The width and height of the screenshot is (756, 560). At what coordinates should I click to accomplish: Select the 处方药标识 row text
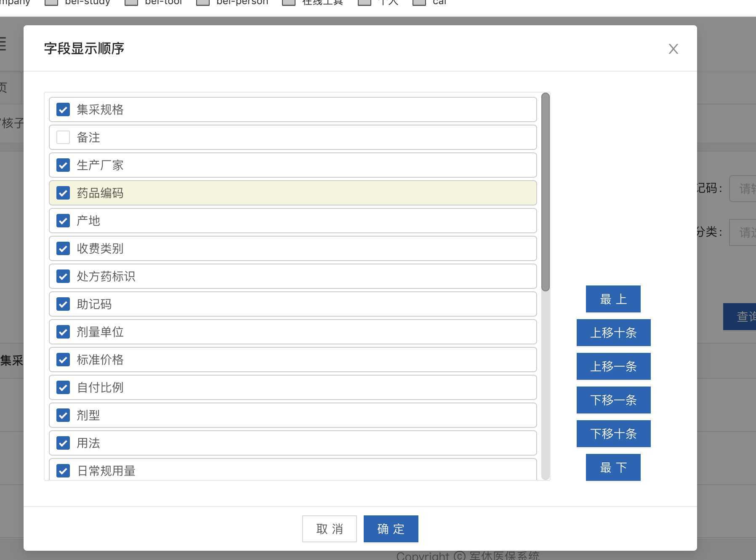point(106,276)
